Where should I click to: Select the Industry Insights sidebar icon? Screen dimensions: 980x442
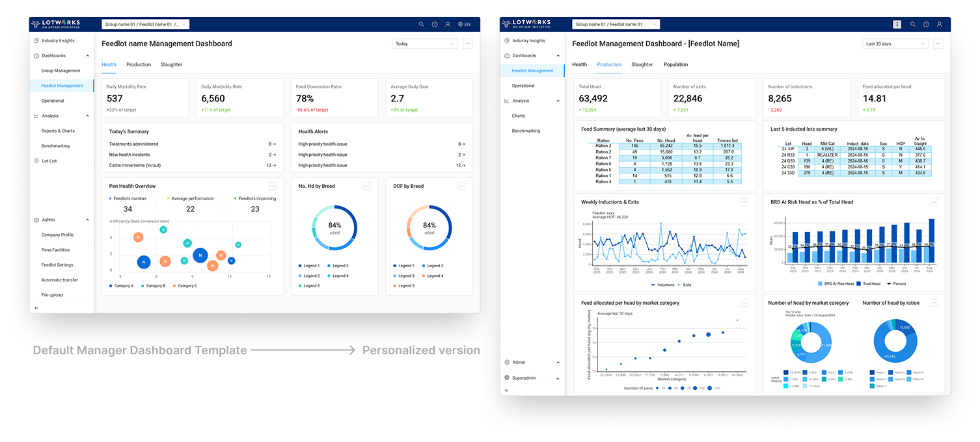click(x=37, y=40)
